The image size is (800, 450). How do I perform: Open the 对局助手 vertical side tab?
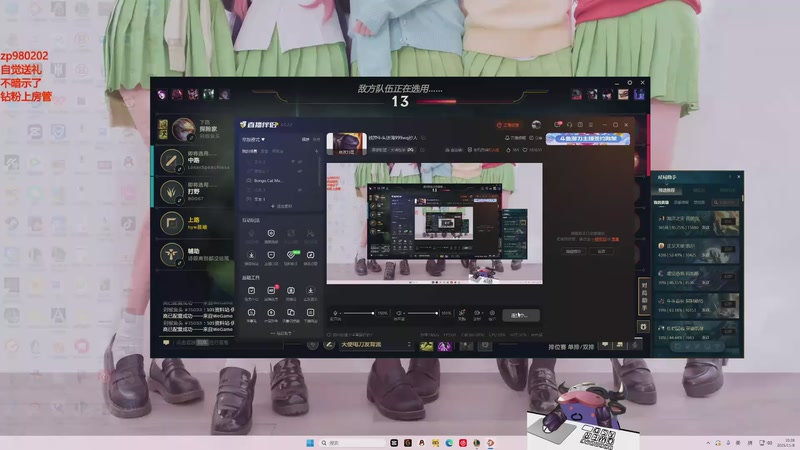pyautogui.click(x=644, y=297)
